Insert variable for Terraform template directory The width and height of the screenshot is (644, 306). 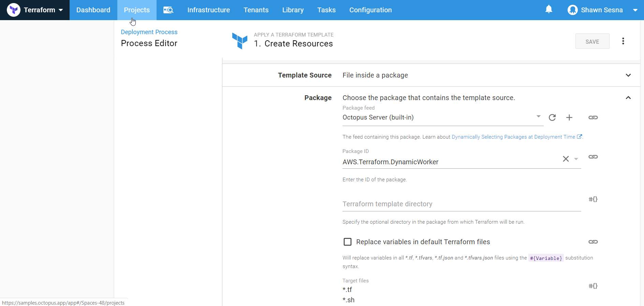(593, 199)
